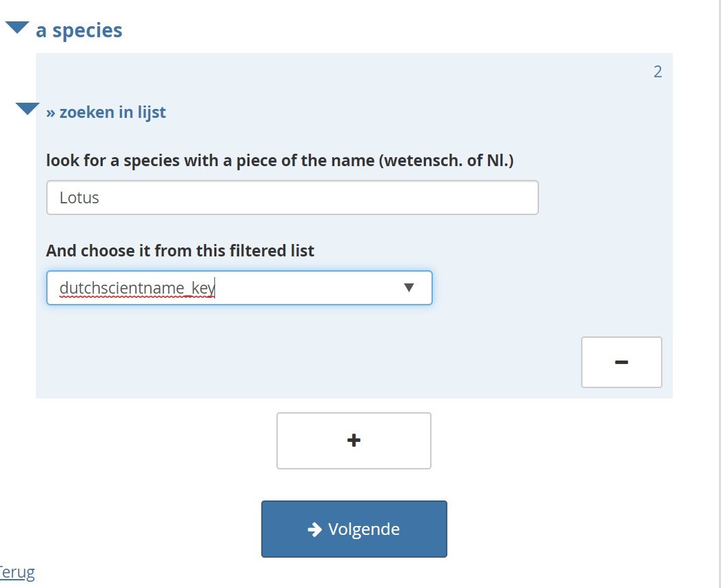Choose a species from the filtered list dropdown
The width and height of the screenshot is (721, 588).
[x=239, y=287]
